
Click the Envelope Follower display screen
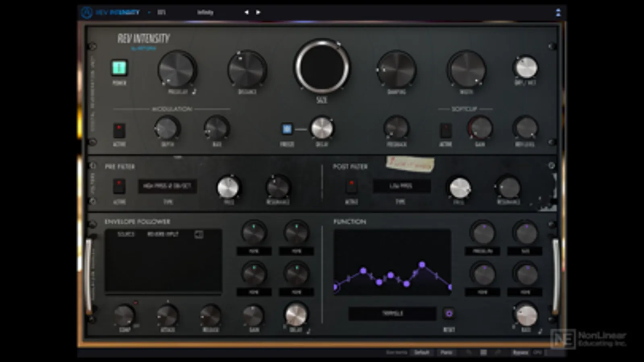[x=164, y=262]
